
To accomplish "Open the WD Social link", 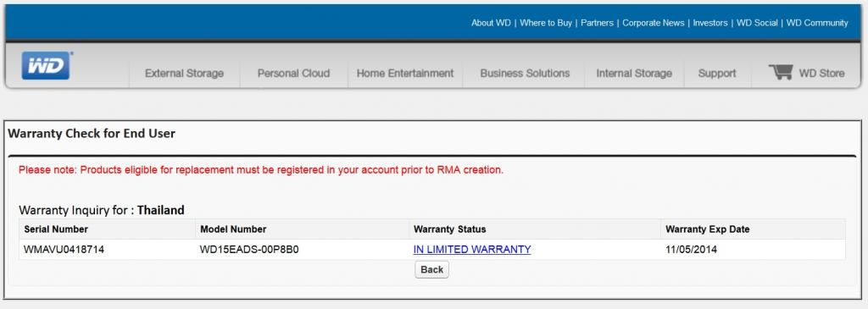I will [x=757, y=23].
